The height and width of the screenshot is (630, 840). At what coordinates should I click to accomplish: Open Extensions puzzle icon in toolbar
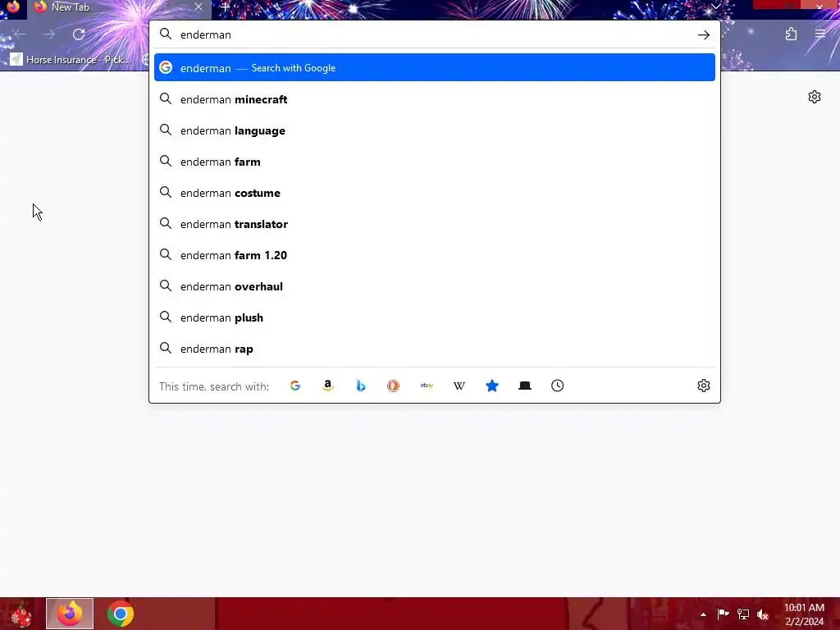click(791, 34)
